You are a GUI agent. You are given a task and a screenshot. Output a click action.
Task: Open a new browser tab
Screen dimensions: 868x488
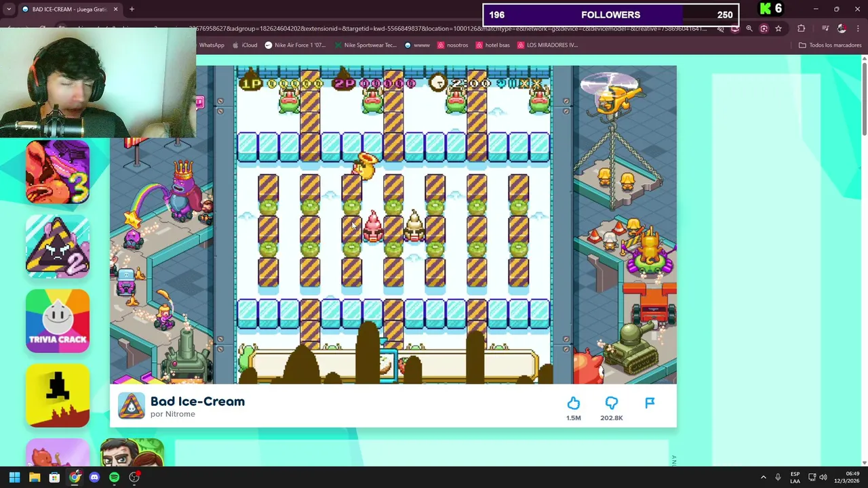(x=132, y=9)
